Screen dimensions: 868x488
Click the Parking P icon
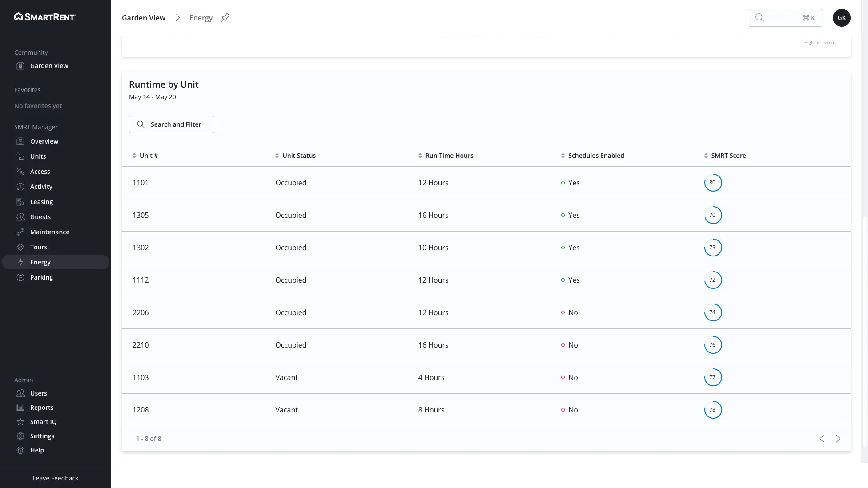tap(20, 277)
